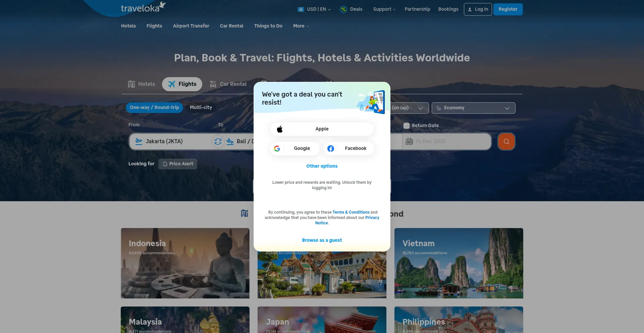
Task: Expand the More navigation dropdown
Action: pos(301,26)
